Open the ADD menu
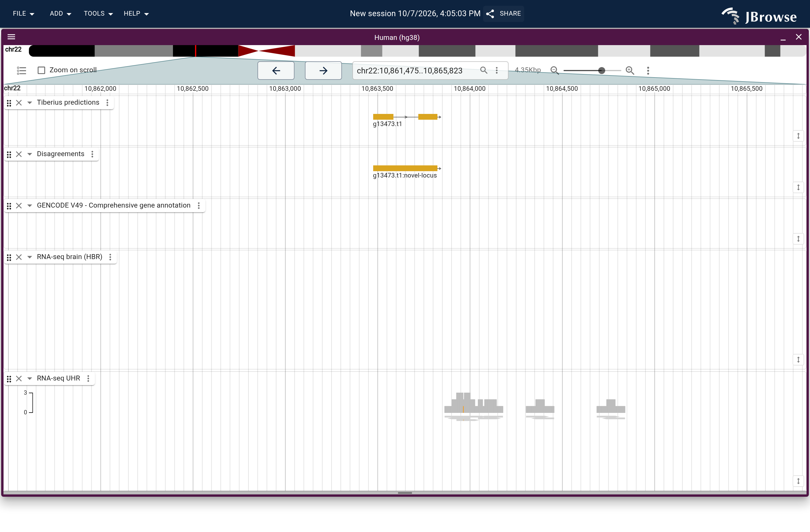 (x=60, y=14)
